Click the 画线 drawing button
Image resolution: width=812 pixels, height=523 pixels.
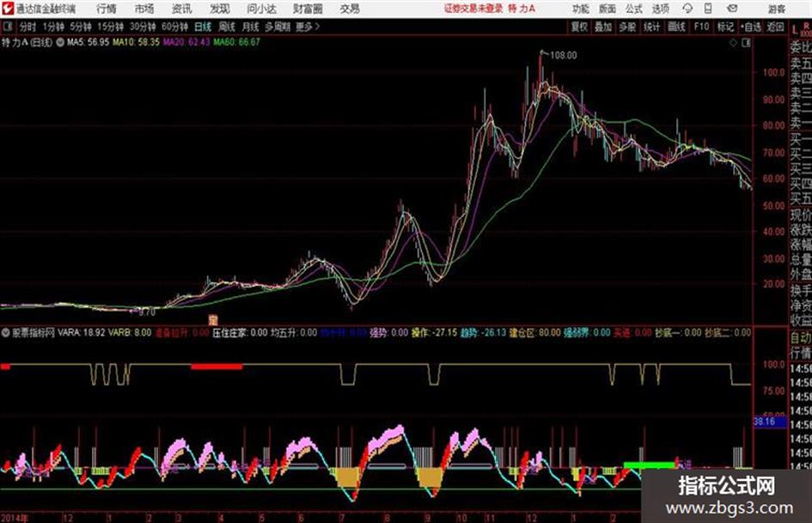click(676, 27)
